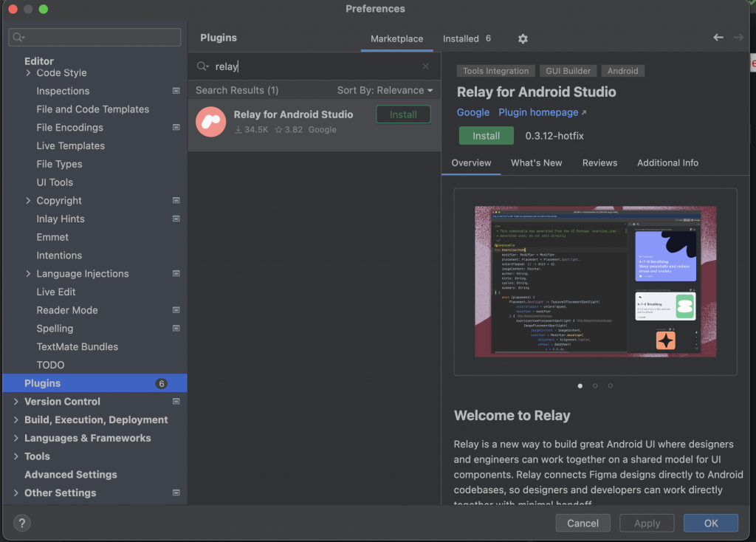Clear the plugin search with the X
The image size is (756, 542).
tap(425, 66)
